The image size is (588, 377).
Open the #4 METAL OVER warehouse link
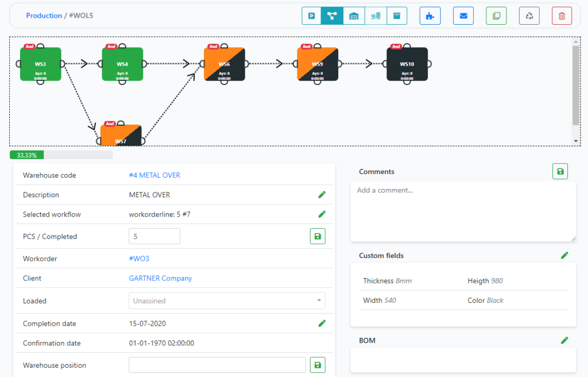154,175
